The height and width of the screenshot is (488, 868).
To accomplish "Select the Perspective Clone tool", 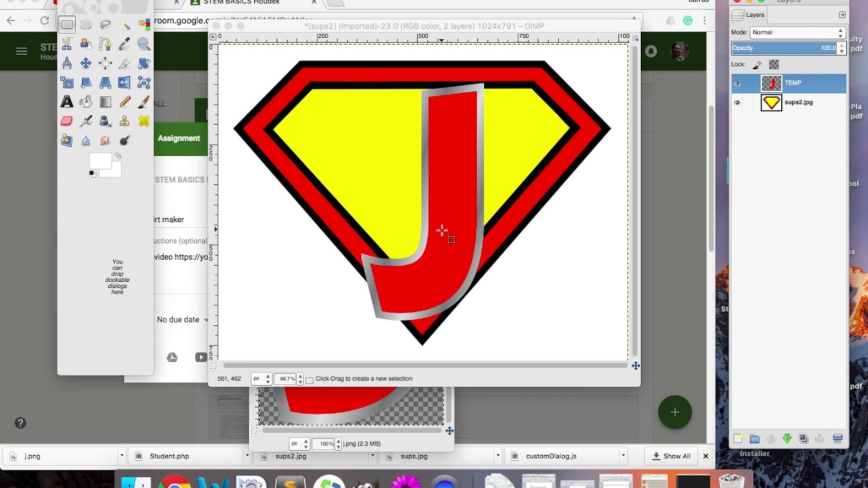I will click(x=66, y=140).
